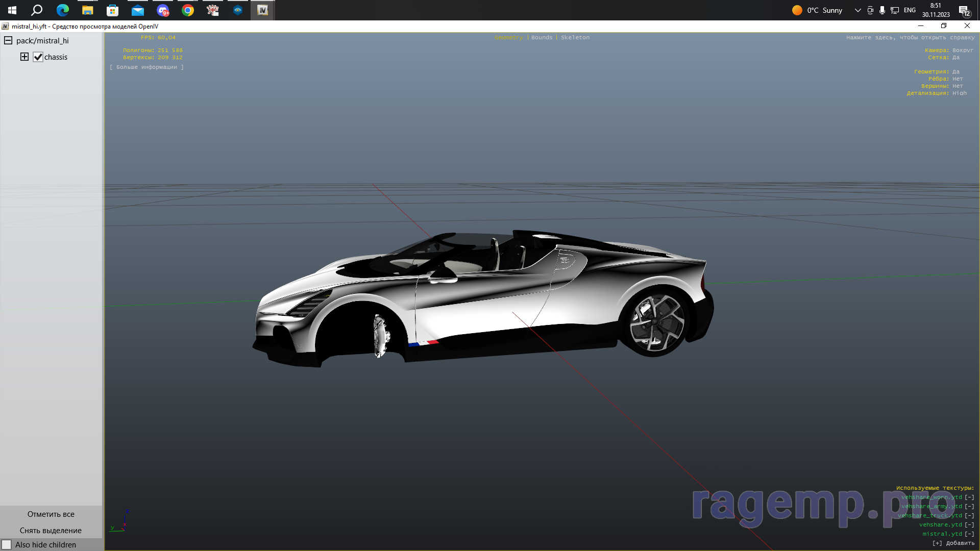
Task: Open clock and calendar 8:51
Action: (936, 10)
